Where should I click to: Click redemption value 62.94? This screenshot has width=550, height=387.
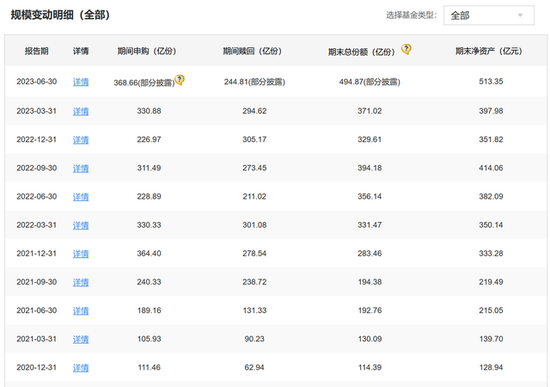255,367
